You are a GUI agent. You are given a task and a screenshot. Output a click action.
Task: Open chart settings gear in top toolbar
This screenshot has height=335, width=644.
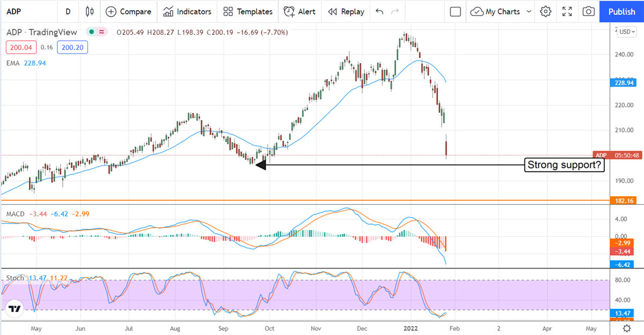tap(546, 11)
